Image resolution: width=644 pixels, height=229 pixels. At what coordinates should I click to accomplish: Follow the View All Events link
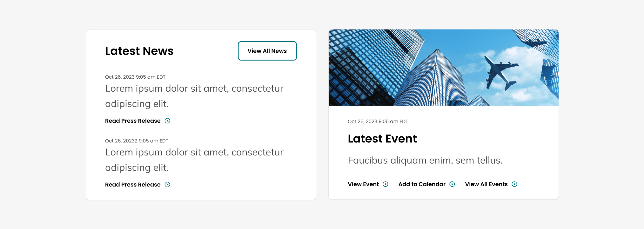486,184
